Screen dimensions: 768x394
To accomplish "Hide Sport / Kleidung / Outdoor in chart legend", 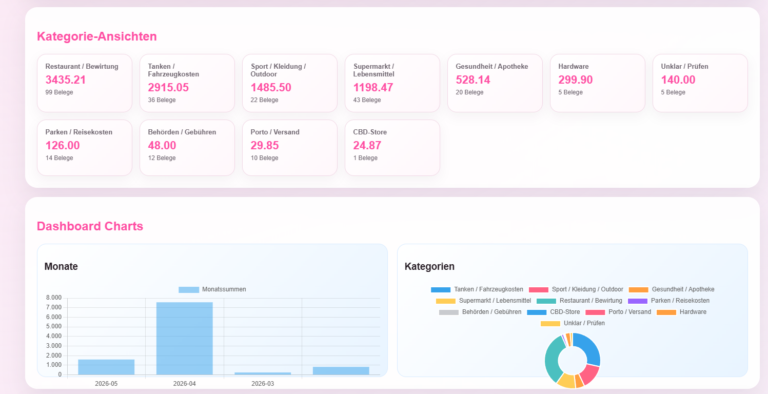I will pyautogui.click(x=576, y=290).
